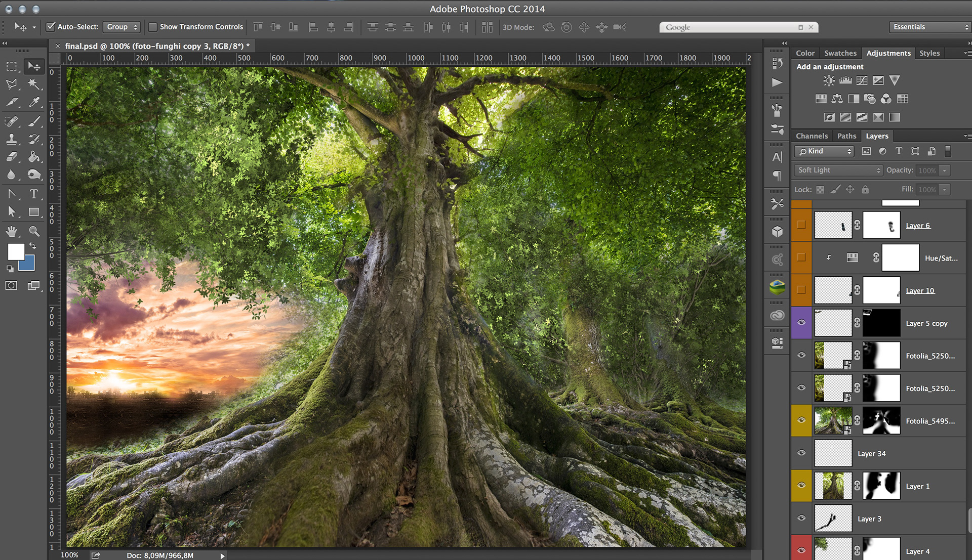This screenshot has width=972, height=560.
Task: Expand status bar info arrow
Action: click(x=222, y=555)
